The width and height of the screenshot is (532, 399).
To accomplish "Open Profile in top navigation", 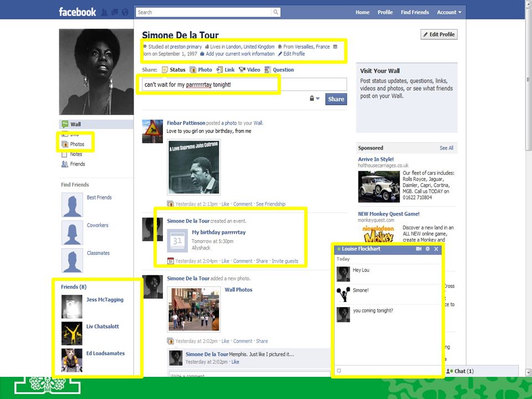I will tap(385, 12).
